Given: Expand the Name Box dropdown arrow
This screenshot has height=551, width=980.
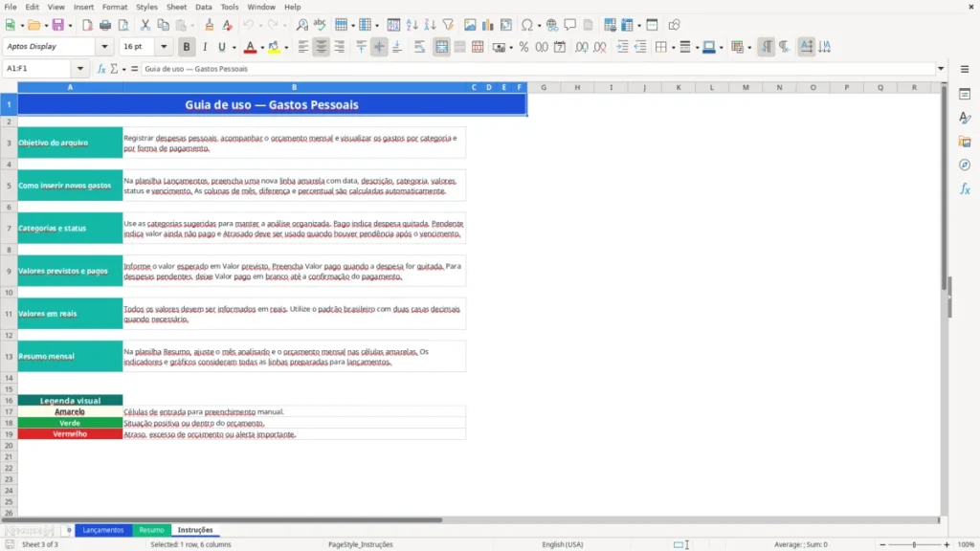Looking at the screenshot, I should click(x=80, y=69).
